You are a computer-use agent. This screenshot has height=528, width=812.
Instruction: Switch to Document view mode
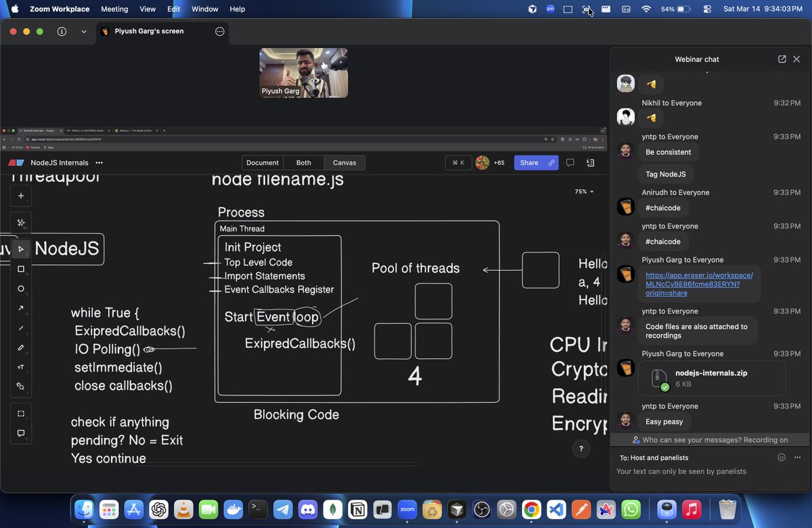(x=262, y=162)
